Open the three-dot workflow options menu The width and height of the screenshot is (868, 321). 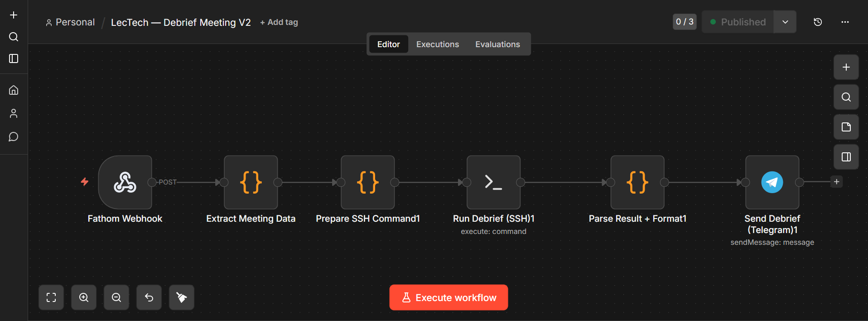pyautogui.click(x=845, y=22)
